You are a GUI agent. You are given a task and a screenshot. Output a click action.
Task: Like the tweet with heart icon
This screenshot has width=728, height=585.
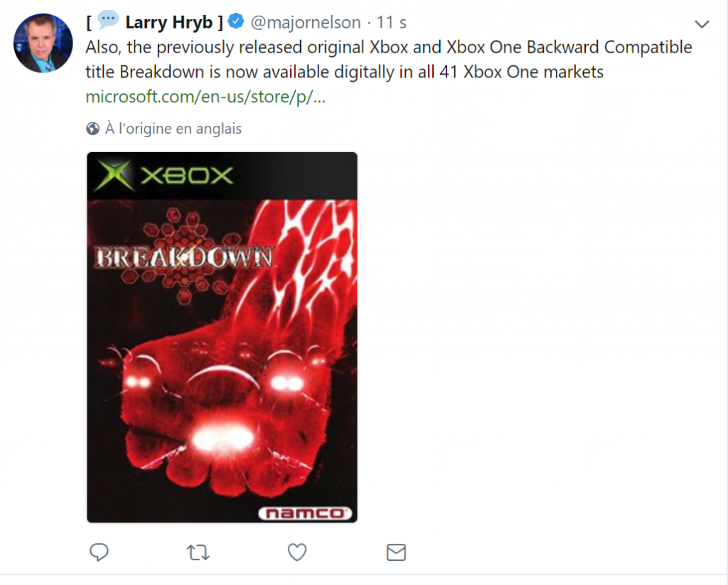pos(297,552)
